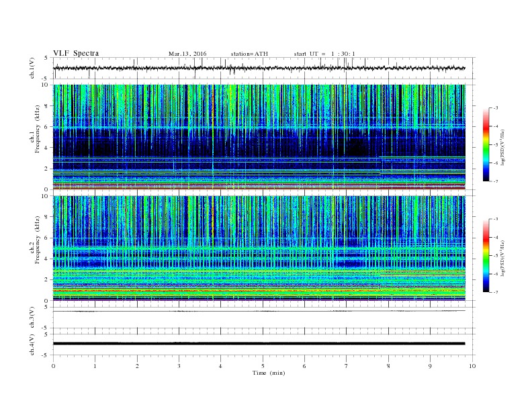Click the "1" tick on the time axis

[x=95, y=366]
